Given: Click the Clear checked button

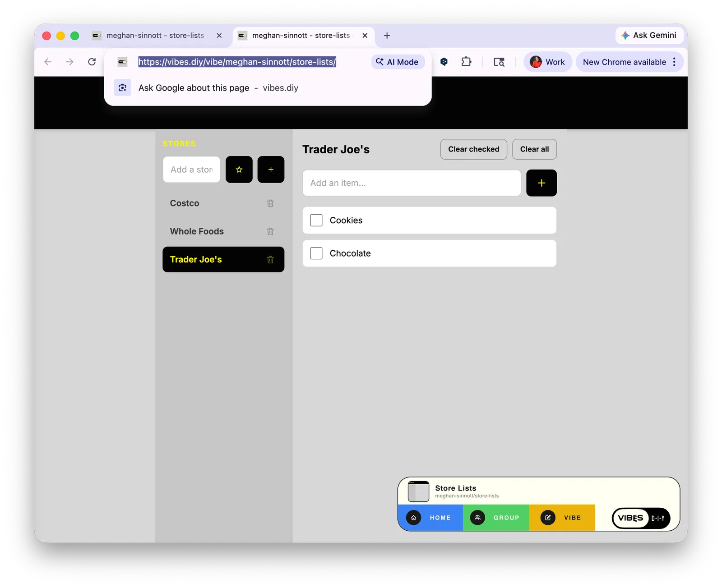Looking at the screenshot, I should tap(474, 149).
